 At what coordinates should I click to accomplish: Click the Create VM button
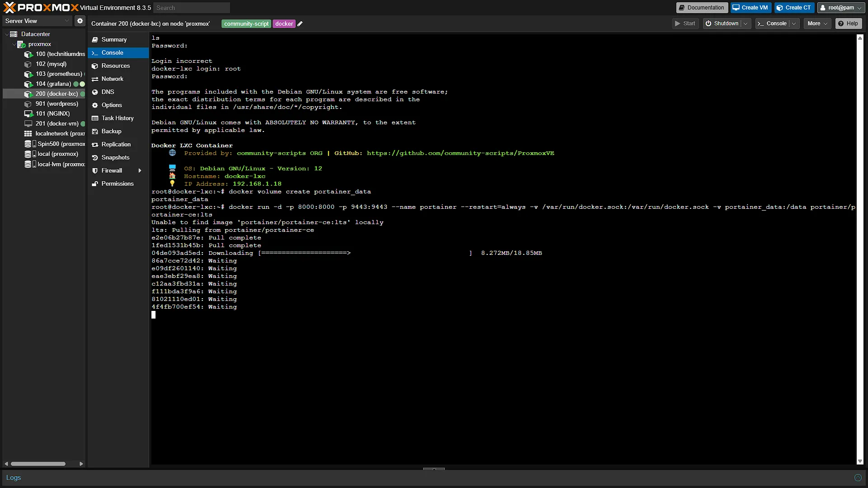click(x=751, y=8)
